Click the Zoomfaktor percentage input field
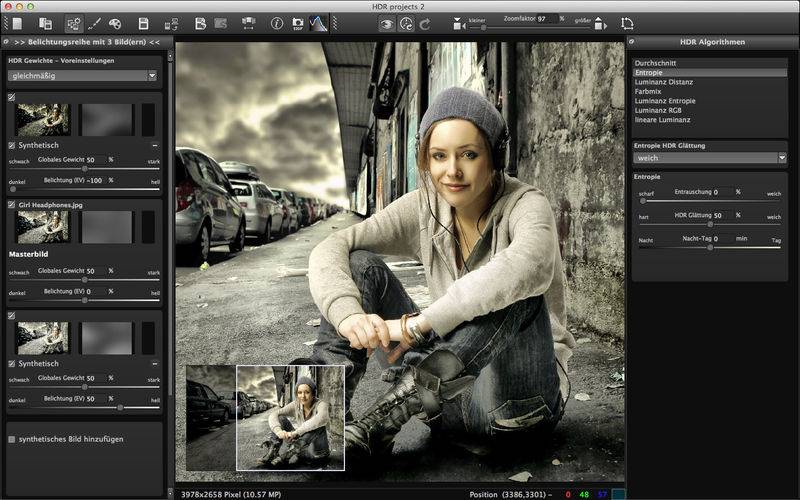Image resolution: width=800 pixels, height=500 pixels. 546,18
